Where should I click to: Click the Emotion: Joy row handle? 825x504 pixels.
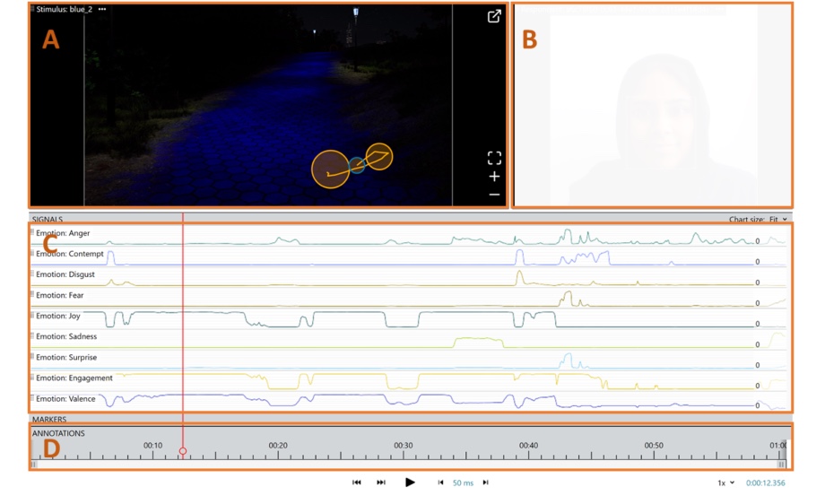pos(32,316)
